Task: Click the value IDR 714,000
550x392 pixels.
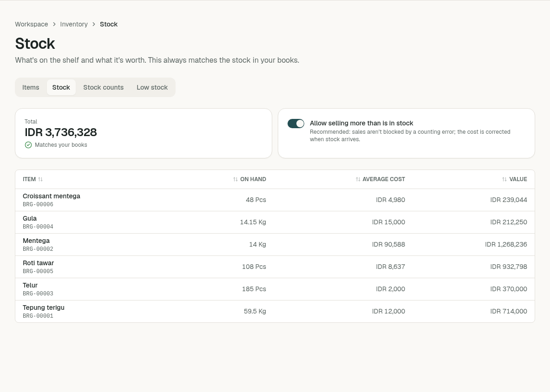Action: 509,311
